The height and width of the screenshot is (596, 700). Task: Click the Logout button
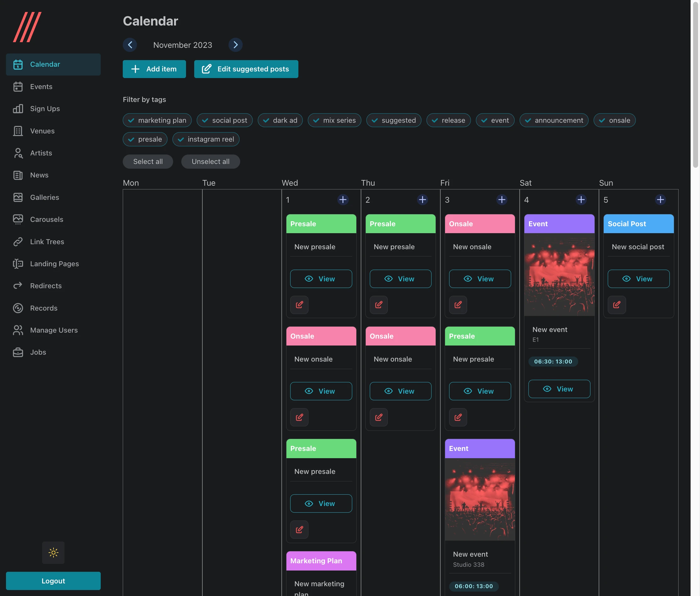(53, 581)
